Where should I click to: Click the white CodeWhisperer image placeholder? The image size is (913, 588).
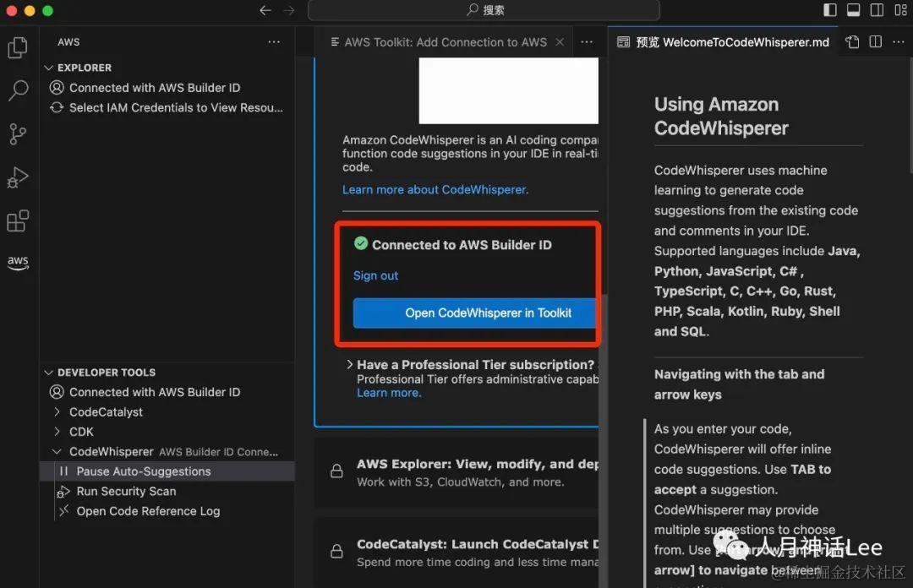(x=508, y=90)
